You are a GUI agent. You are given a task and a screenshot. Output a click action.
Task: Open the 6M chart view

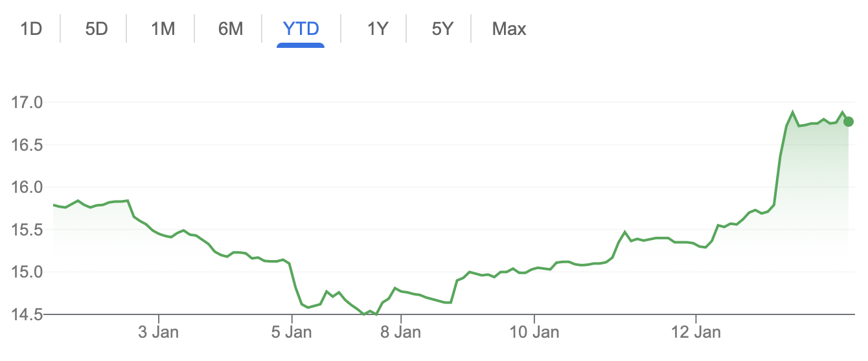coord(230,28)
